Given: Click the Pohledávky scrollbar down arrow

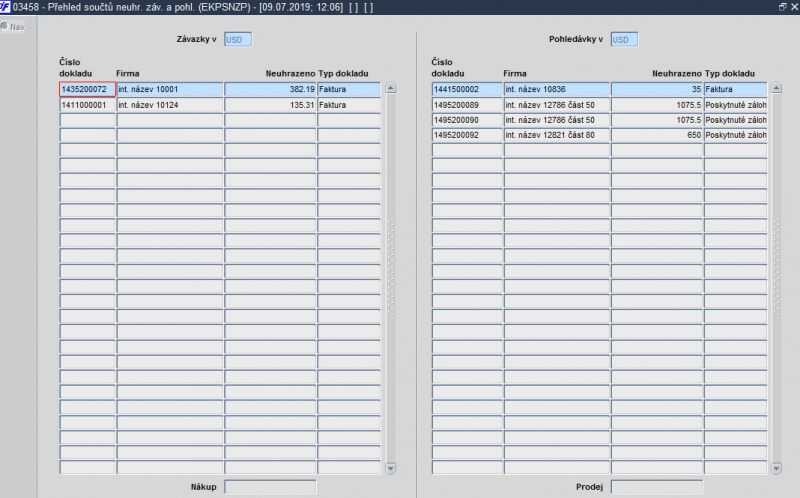Looking at the screenshot, I should point(777,468).
